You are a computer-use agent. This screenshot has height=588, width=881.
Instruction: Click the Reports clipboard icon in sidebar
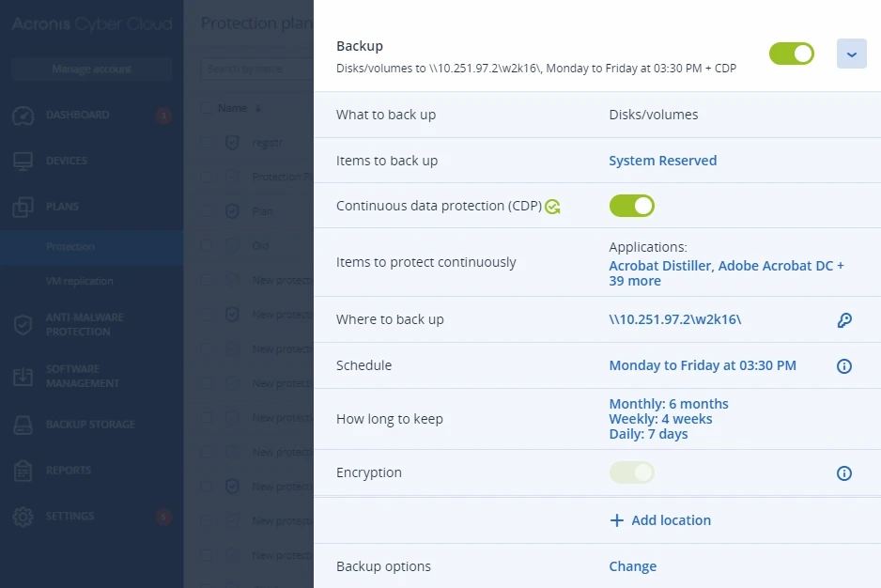(23, 471)
